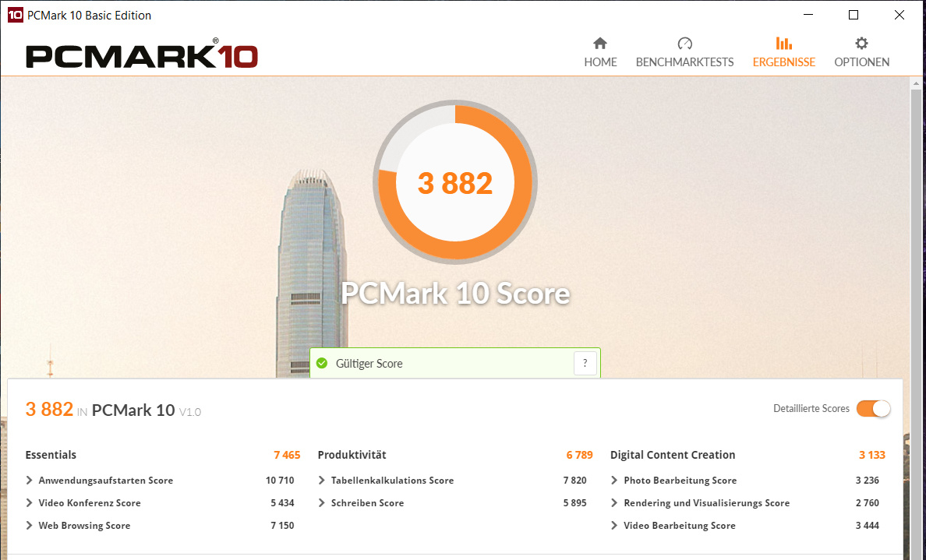This screenshot has height=560, width=926.
Task: Open Optionen via gear icon
Action: click(861, 44)
